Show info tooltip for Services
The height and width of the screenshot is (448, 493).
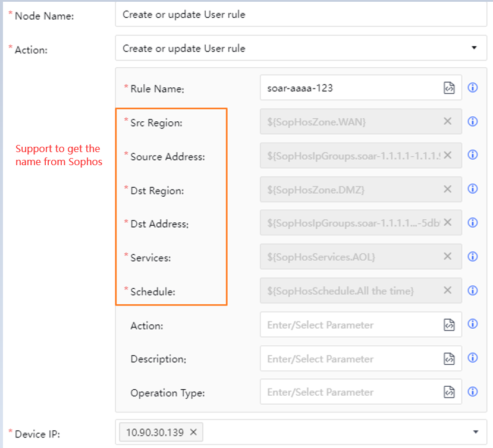click(473, 257)
